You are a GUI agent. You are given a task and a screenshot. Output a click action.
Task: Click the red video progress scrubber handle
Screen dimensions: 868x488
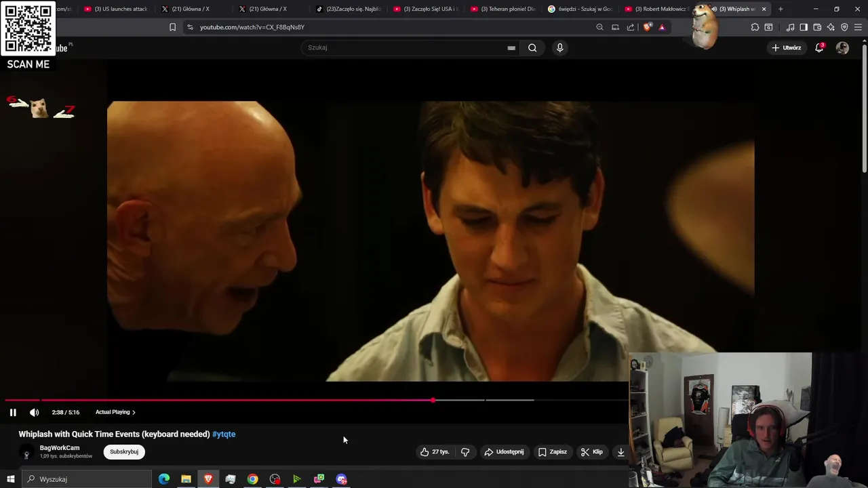433,400
